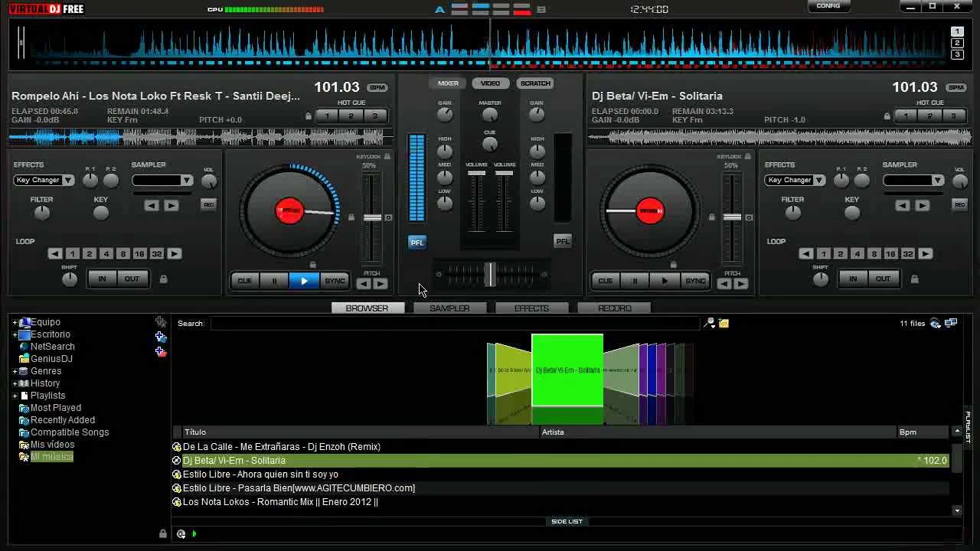This screenshot has width=980, height=551.
Task: Click CUE on the right deck
Action: point(605,281)
